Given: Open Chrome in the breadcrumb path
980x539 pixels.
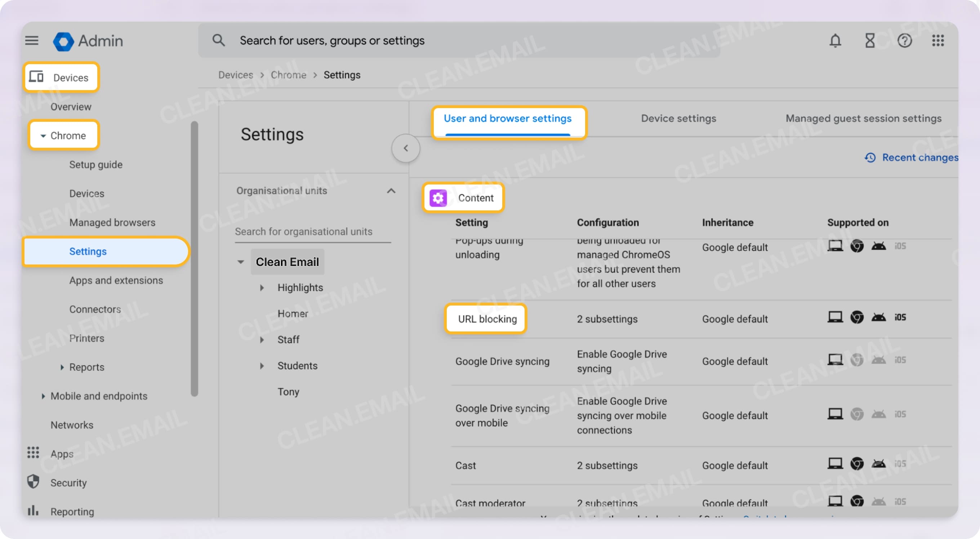Looking at the screenshot, I should [x=288, y=75].
